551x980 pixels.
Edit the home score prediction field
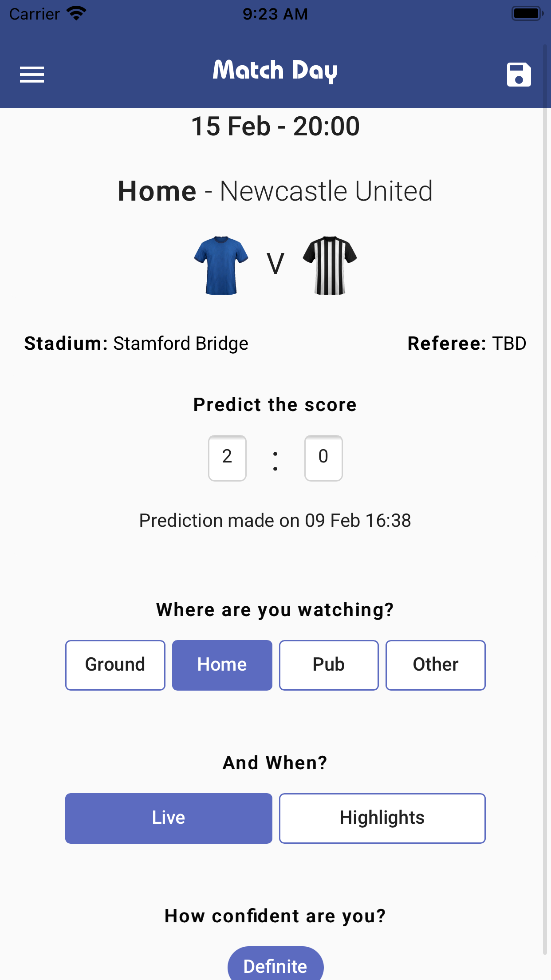click(x=227, y=458)
